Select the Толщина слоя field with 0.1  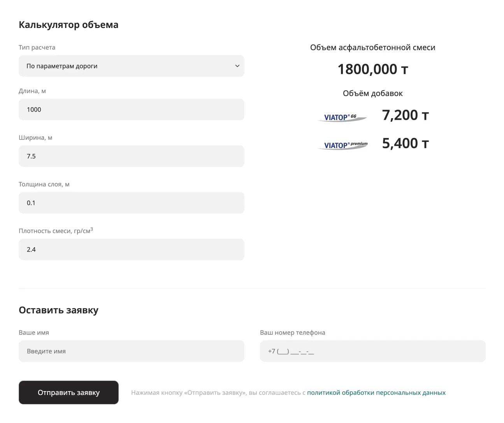[x=131, y=203]
